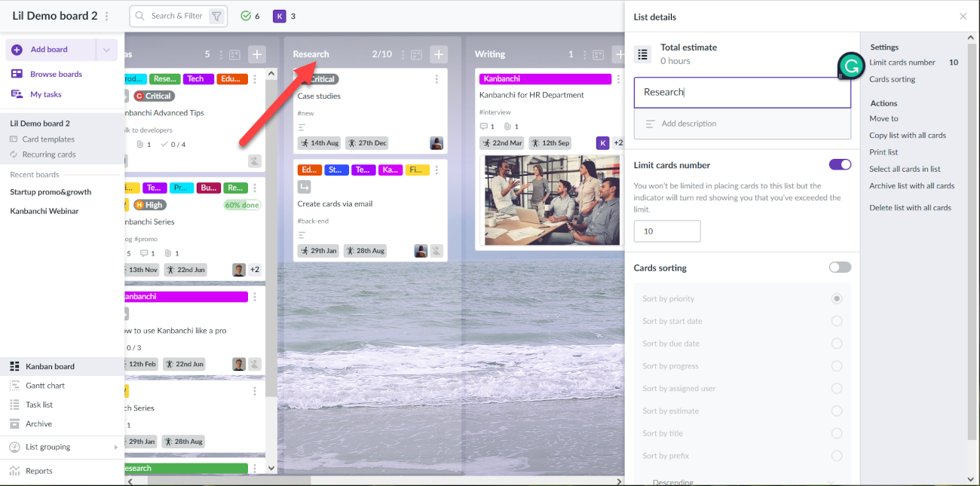This screenshot has height=486, width=980.
Task: Click the subcard arrow icon on Create cards via email
Action: tap(304, 187)
